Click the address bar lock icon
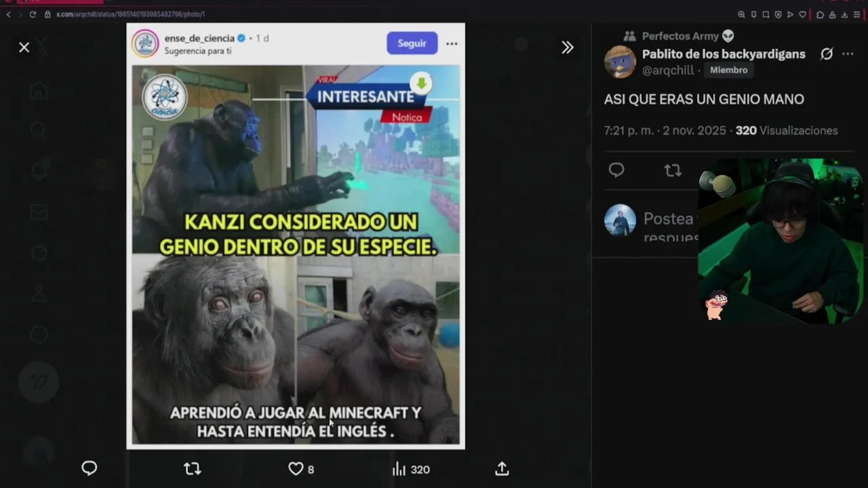 pos(47,14)
